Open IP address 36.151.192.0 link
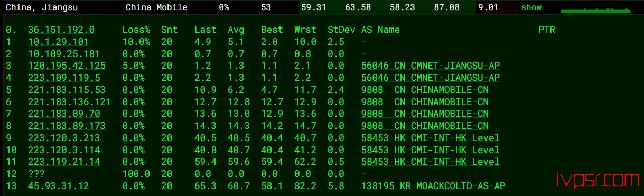 [x=61, y=30]
